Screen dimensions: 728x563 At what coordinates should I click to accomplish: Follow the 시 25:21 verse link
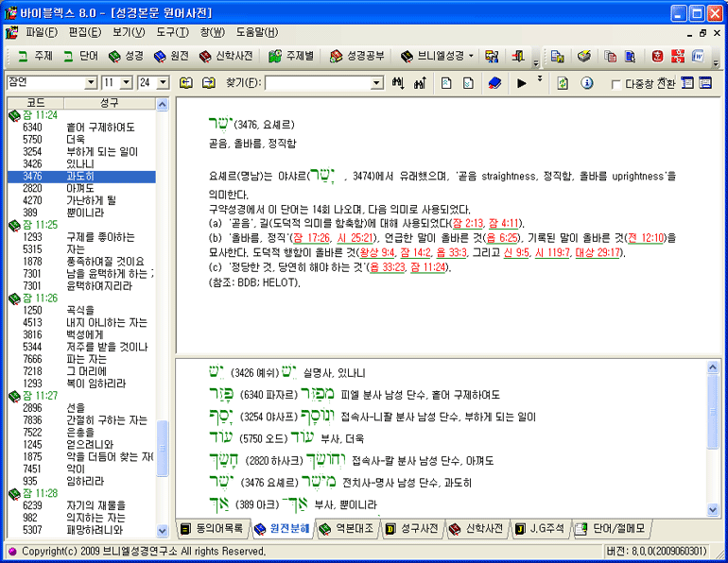click(355, 238)
